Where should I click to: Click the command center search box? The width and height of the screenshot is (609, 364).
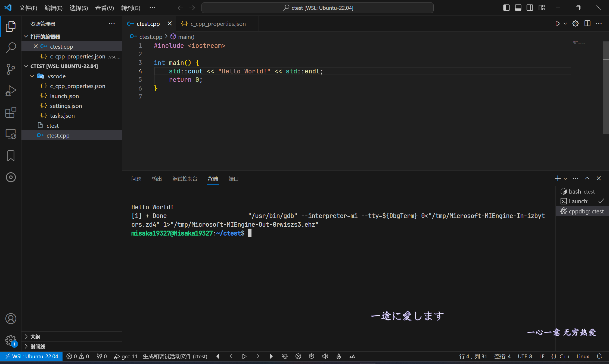click(x=317, y=8)
